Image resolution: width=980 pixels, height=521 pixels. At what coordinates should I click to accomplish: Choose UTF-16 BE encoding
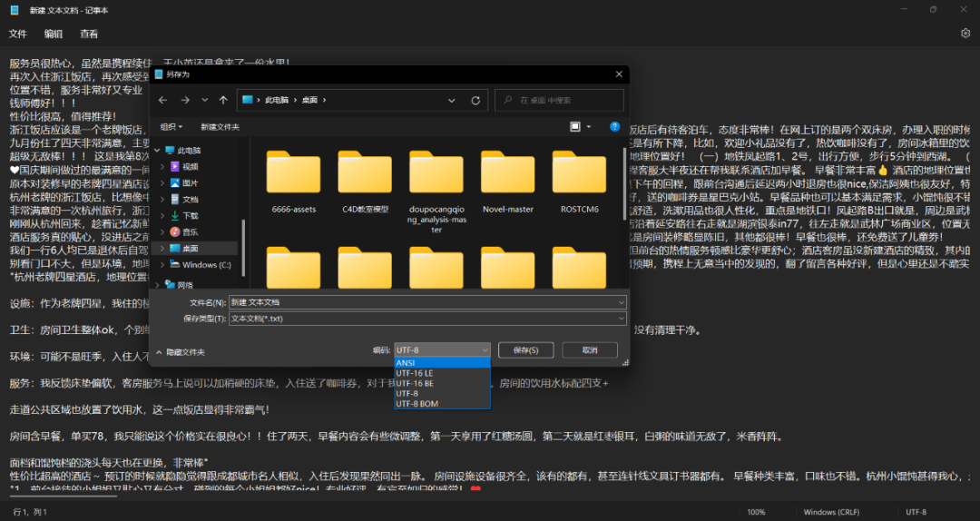[x=442, y=383]
